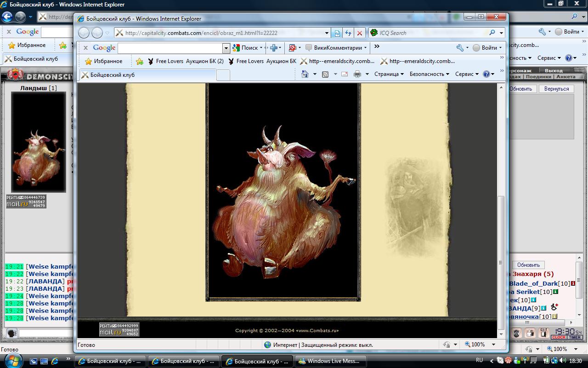Image resolution: width=588 pixels, height=368 pixels.
Task: Switch to Windows Live Messenger taskbar button
Action: click(330, 361)
